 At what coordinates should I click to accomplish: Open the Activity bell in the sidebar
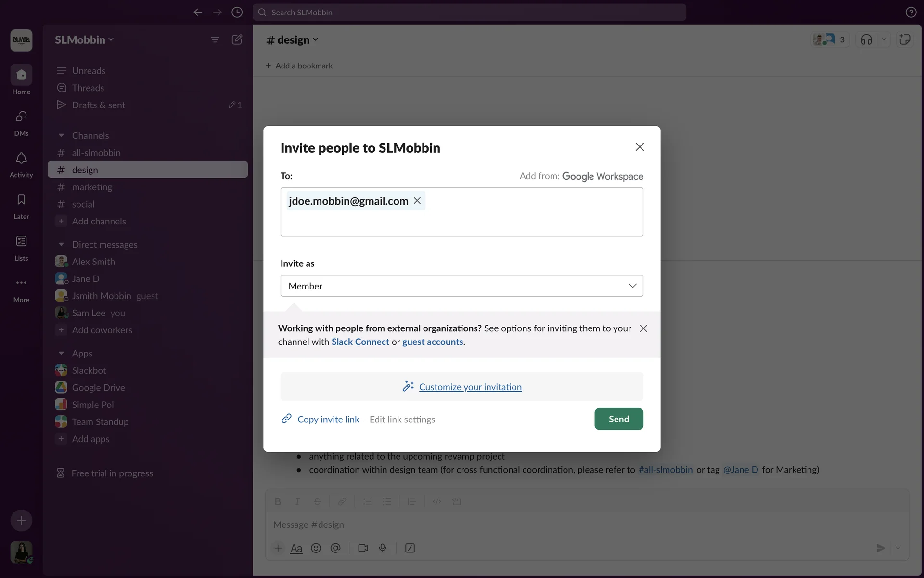21,164
